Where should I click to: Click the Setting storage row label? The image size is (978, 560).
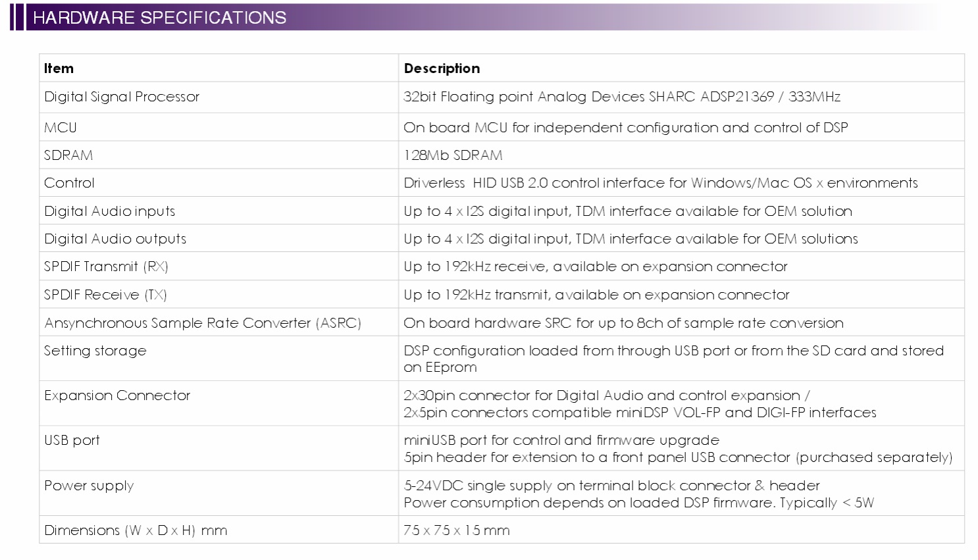point(95,351)
